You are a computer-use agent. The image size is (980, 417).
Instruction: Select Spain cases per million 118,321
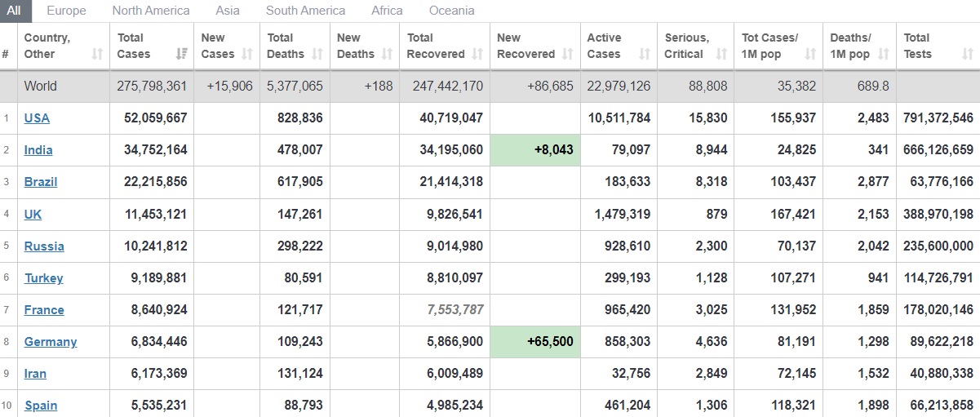point(793,406)
